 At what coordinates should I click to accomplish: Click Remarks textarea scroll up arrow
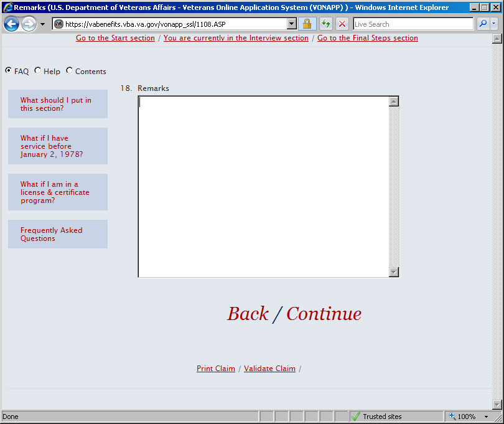coord(394,101)
